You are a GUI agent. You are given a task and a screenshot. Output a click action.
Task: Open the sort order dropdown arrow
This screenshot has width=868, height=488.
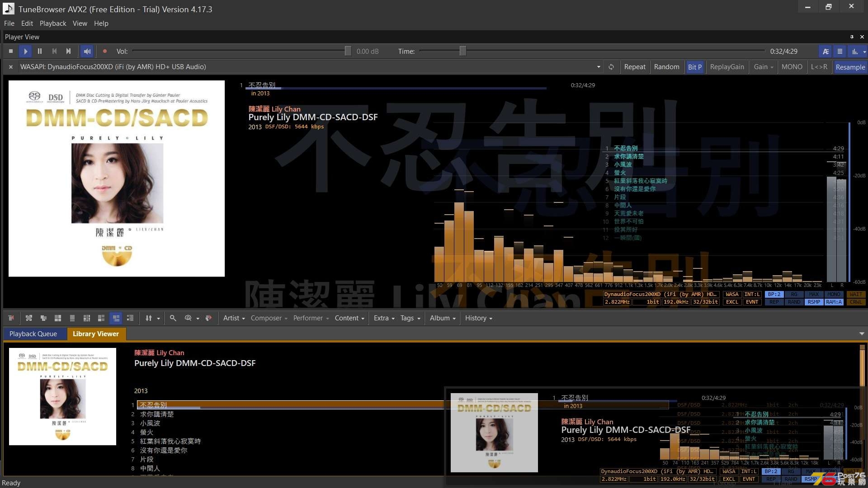click(x=158, y=319)
